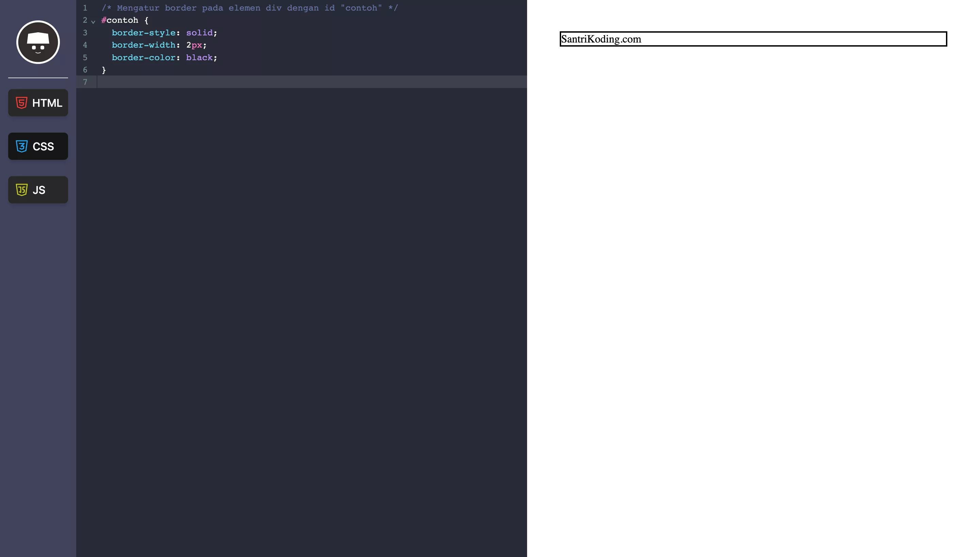The height and width of the screenshot is (557, 980).
Task: Click SantriKoding.com text in preview
Action: click(x=601, y=39)
